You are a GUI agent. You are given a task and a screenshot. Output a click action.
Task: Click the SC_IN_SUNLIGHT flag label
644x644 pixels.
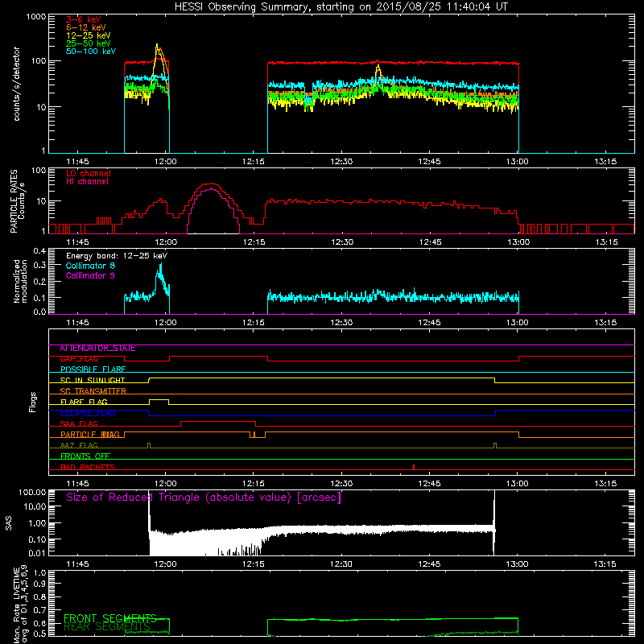pos(93,380)
